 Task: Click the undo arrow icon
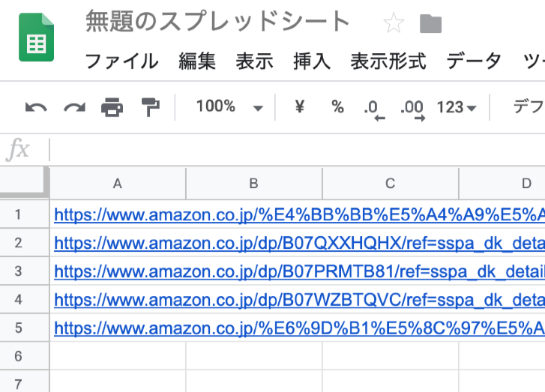click(x=36, y=107)
